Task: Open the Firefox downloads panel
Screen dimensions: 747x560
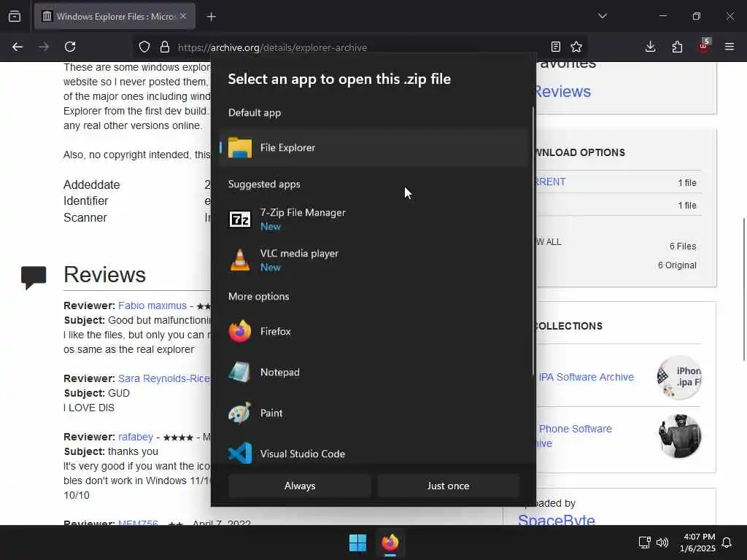Action: point(650,47)
